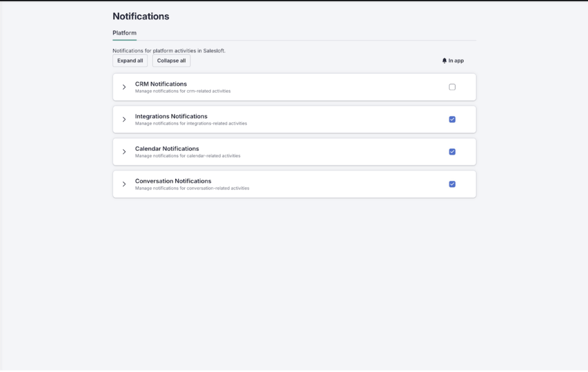
Task: Select the Platform tab
Action: [x=125, y=33]
